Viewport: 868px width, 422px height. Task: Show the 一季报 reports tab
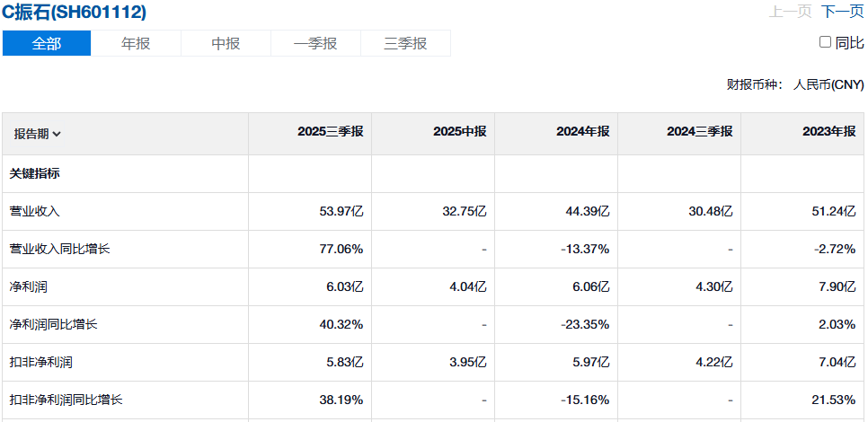click(x=315, y=43)
